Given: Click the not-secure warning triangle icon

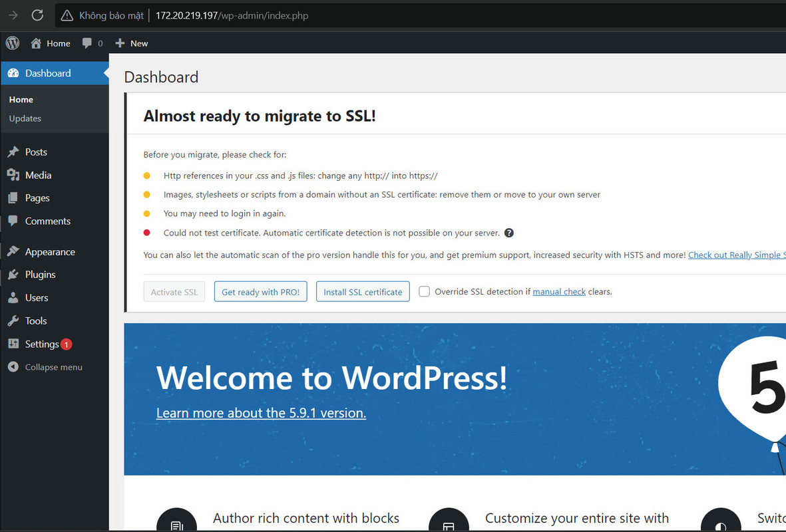Looking at the screenshot, I should click(67, 15).
